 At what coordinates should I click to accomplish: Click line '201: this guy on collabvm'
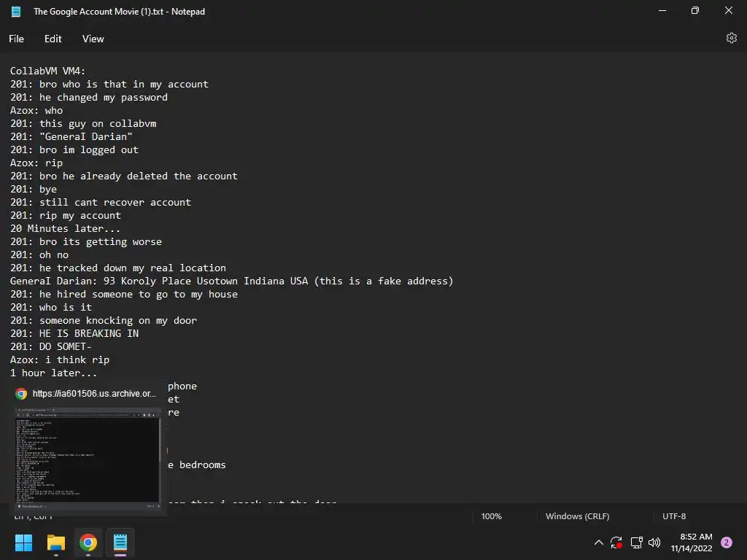point(83,124)
